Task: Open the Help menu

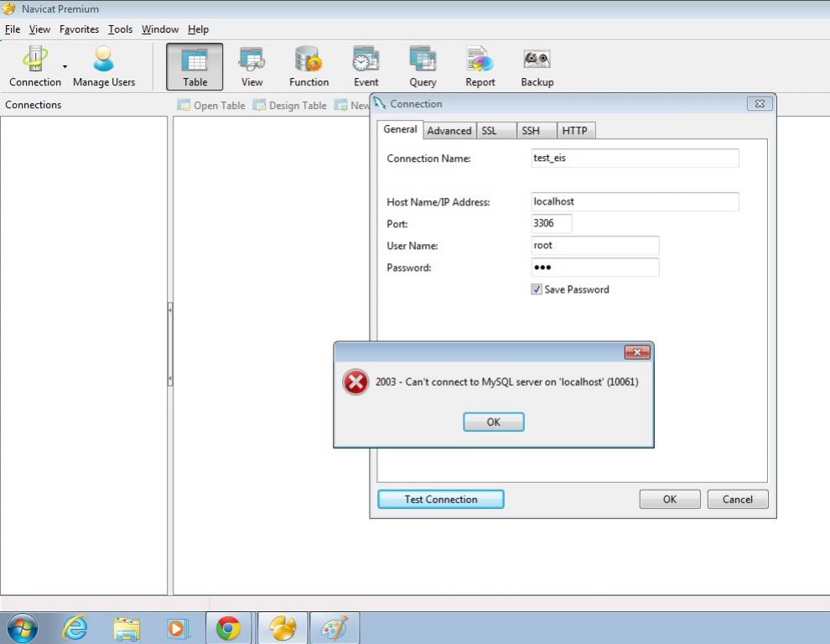Action: (198, 29)
